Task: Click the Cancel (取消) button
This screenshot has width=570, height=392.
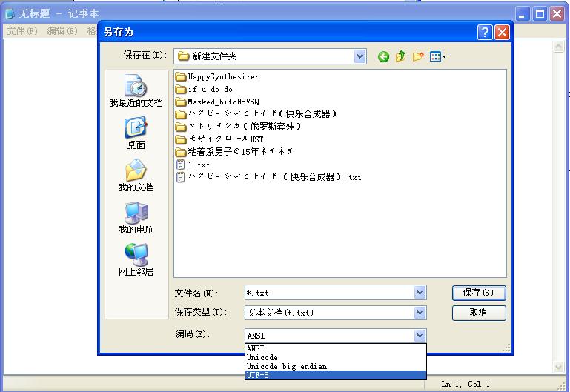Action: coord(479,313)
